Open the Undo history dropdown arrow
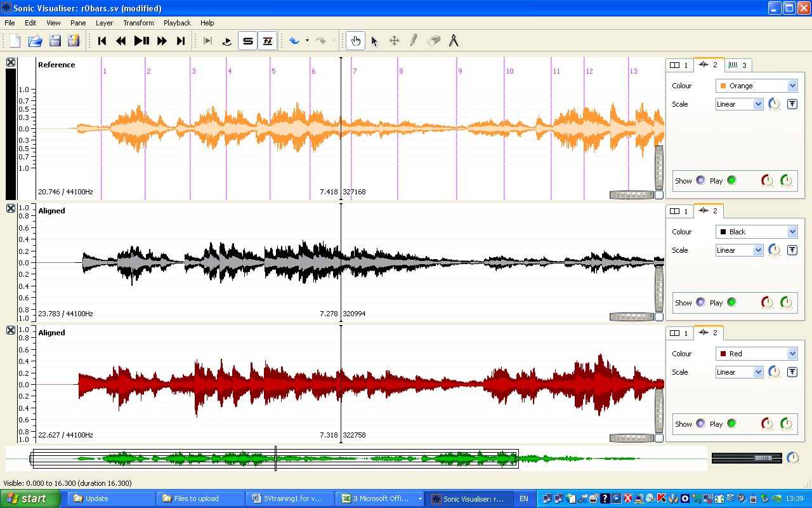812x508 pixels. 307,41
